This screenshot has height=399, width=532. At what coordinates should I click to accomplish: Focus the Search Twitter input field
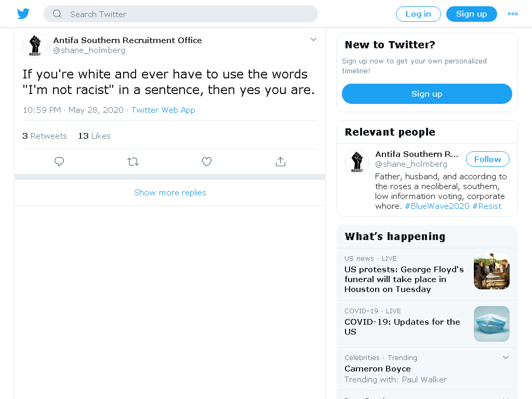click(180, 14)
